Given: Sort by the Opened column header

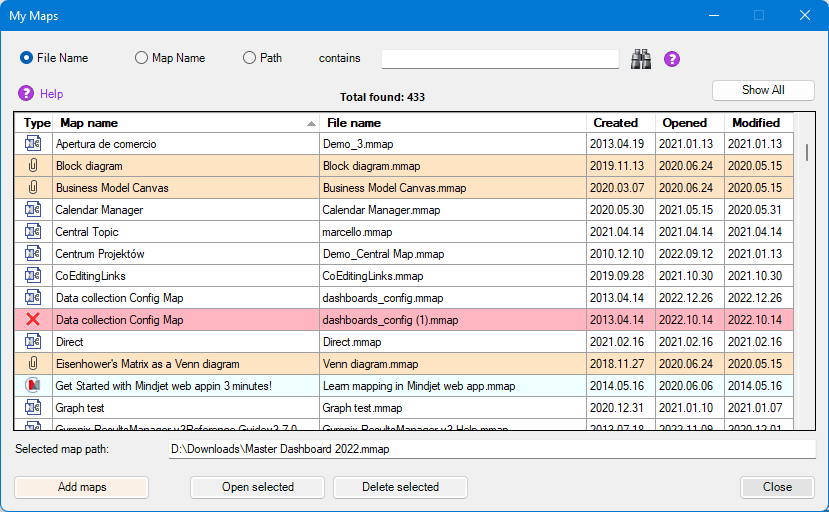Looking at the screenshot, I should pos(690,123).
